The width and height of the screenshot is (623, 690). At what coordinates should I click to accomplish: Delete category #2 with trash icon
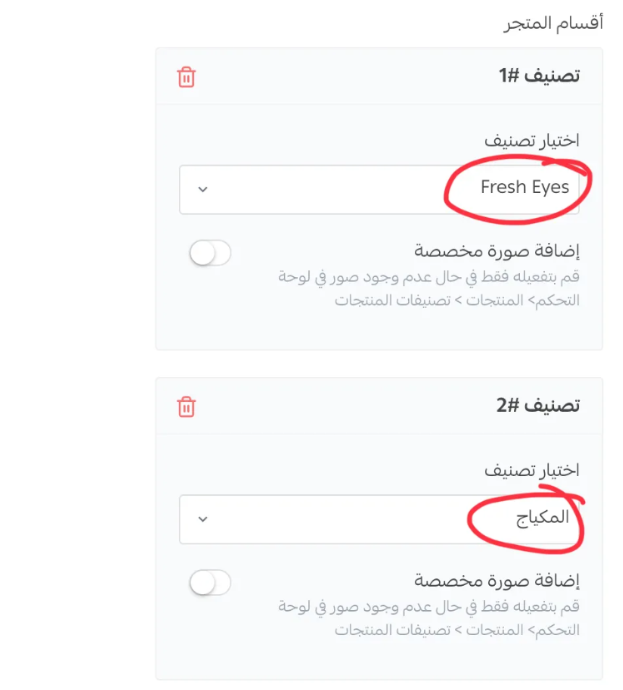pyautogui.click(x=186, y=406)
